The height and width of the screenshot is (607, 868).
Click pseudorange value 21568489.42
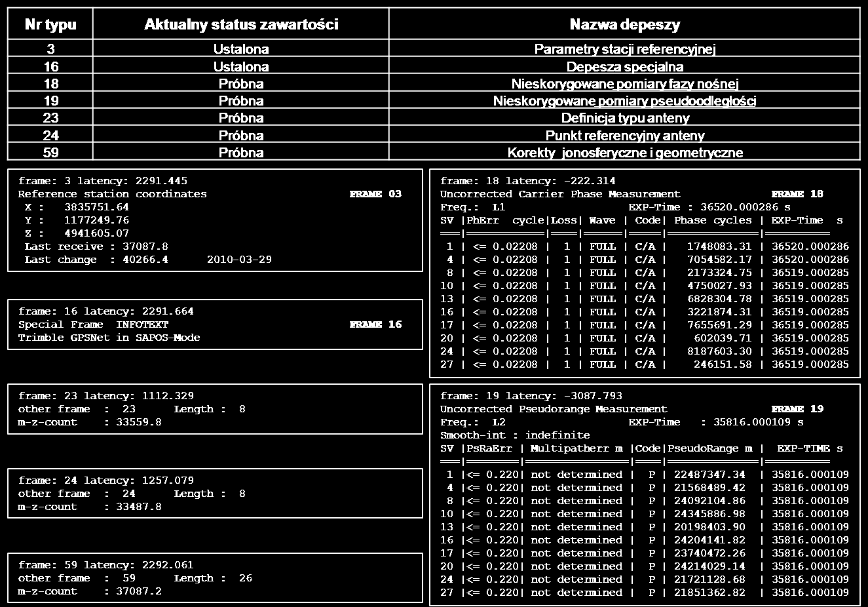coord(709,488)
